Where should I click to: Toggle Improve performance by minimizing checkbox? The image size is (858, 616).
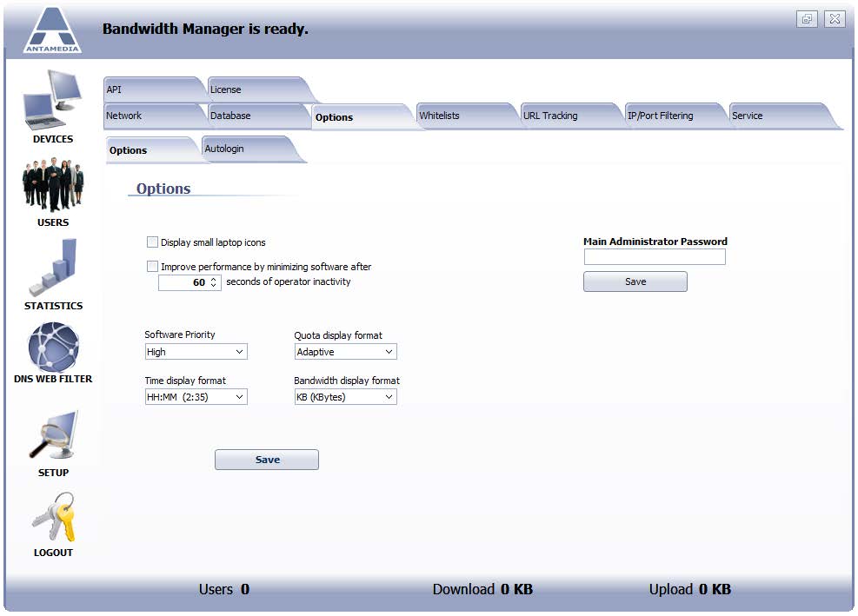tap(153, 267)
